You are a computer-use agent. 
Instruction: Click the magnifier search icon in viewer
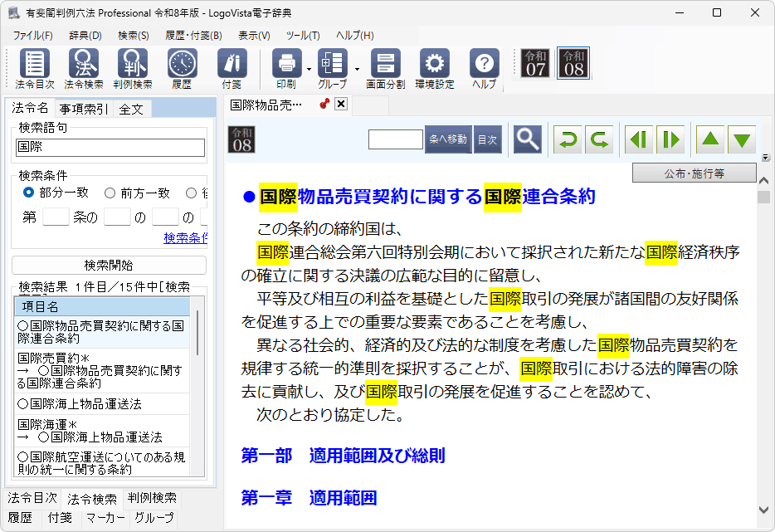527,139
